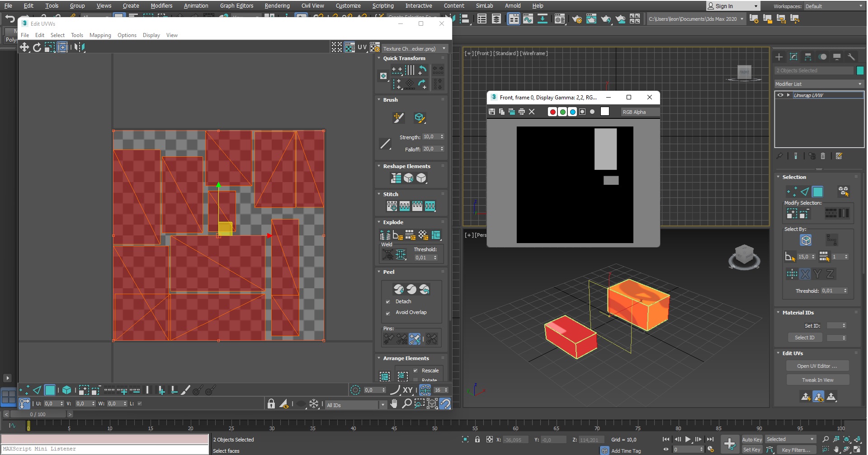
Task: Toggle the Detach checkbox in Peel
Action: (388, 301)
